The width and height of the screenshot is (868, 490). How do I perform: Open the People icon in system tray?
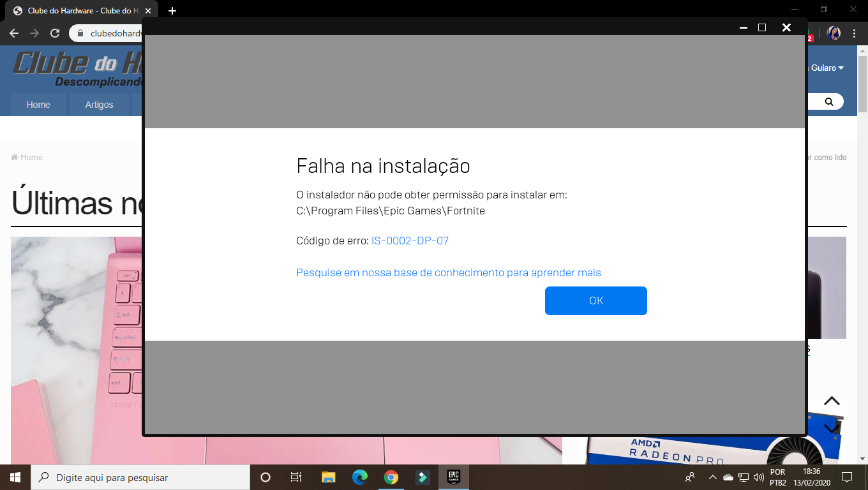690,477
